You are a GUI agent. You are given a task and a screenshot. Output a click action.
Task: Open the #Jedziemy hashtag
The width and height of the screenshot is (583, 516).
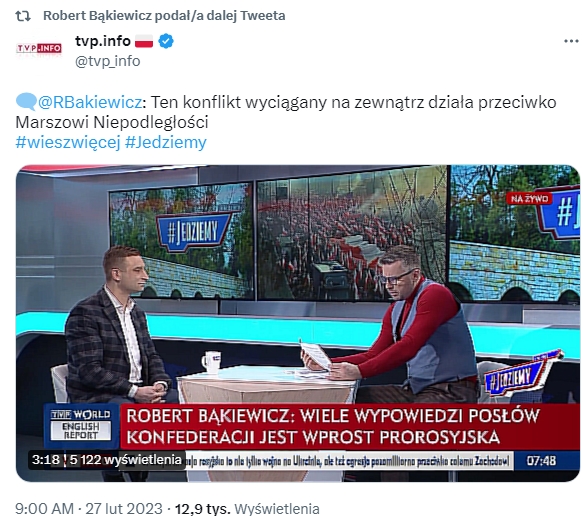pos(166,142)
